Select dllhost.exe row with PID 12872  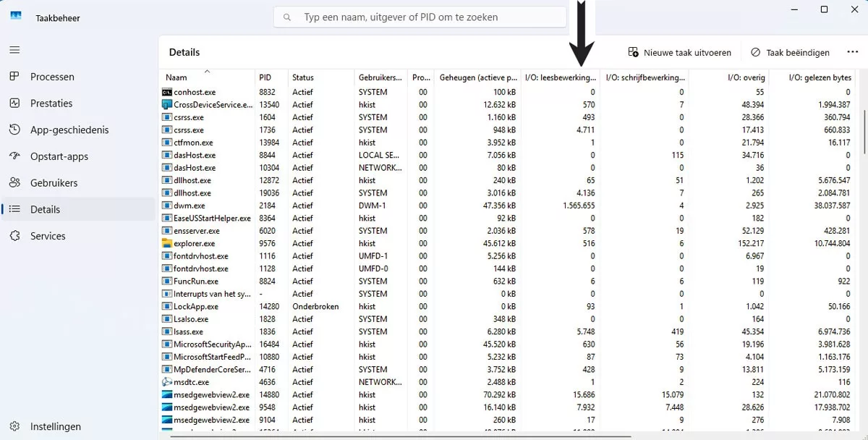(x=506, y=180)
